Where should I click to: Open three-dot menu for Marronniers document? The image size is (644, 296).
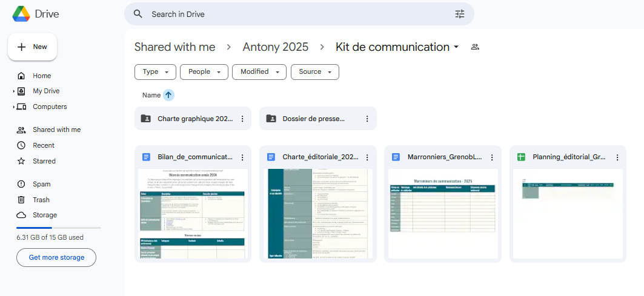pyautogui.click(x=492, y=157)
